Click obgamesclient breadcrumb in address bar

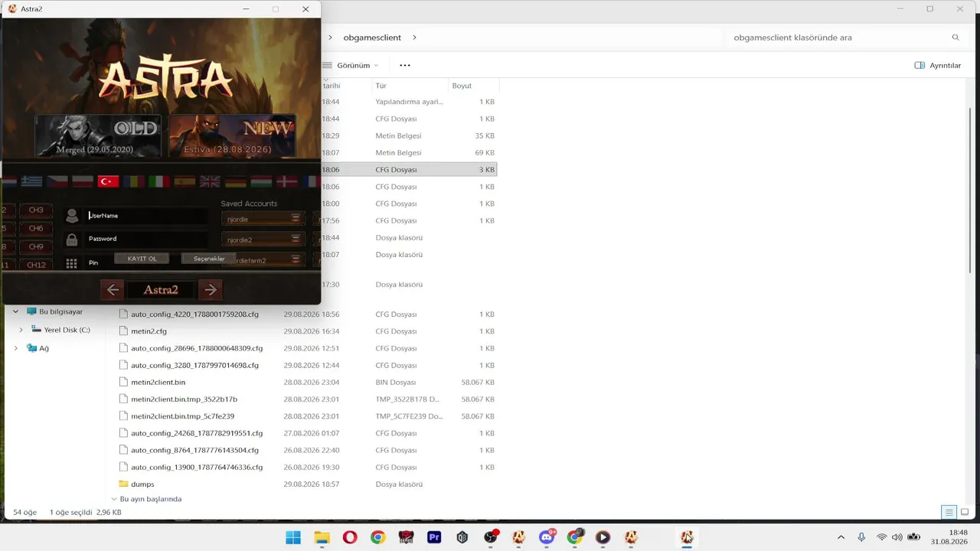372,37
